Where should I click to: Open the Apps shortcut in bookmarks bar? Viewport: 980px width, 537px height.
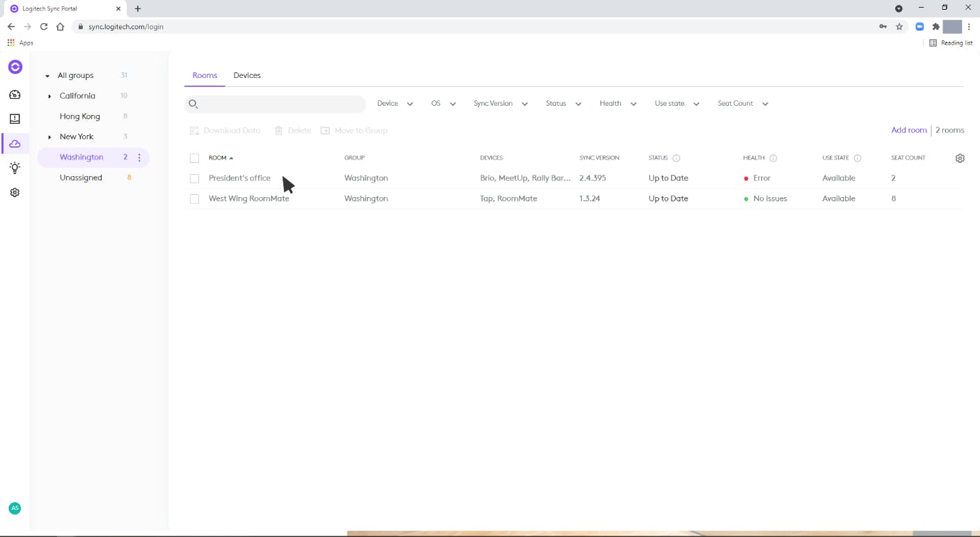[20, 42]
